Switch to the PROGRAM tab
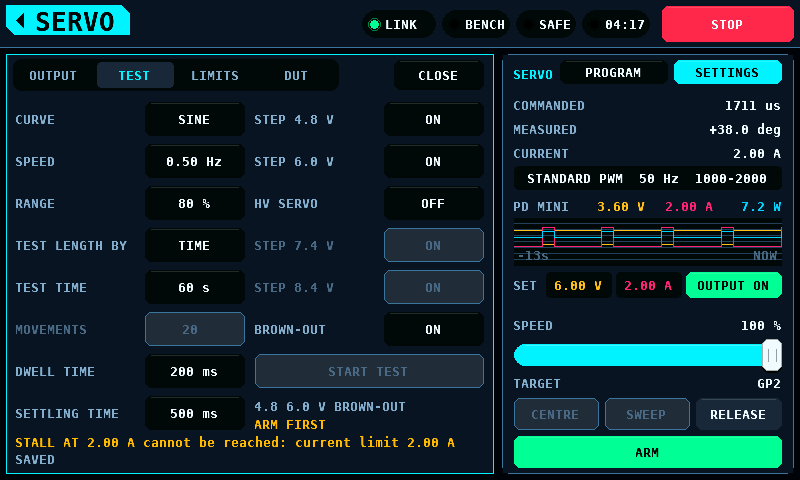 click(613, 72)
